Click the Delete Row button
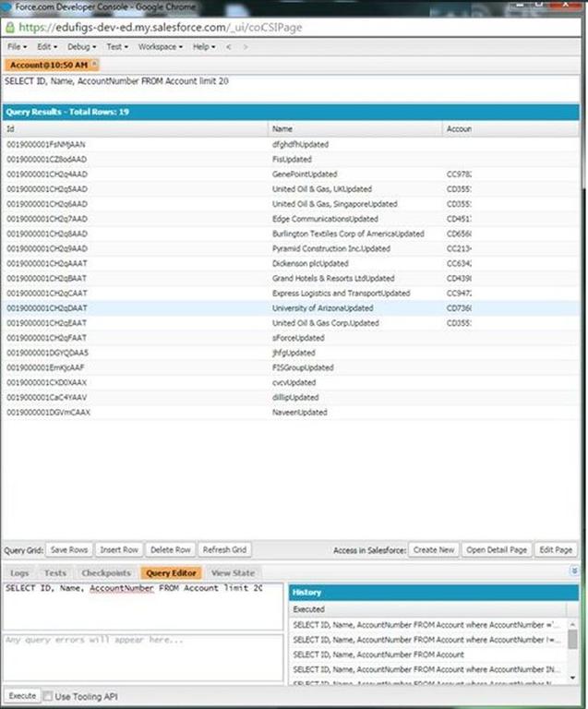The width and height of the screenshot is (588, 709). pyautogui.click(x=171, y=550)
